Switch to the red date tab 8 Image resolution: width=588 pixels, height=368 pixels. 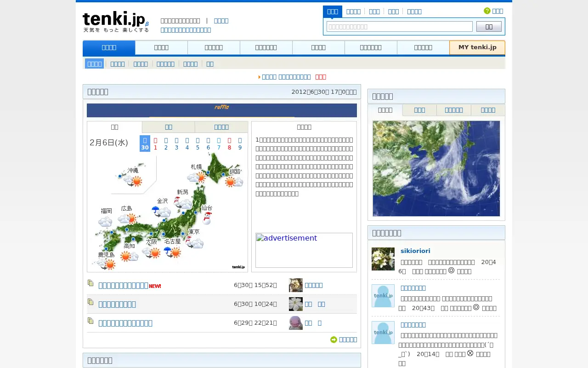[x=229, y=144]
